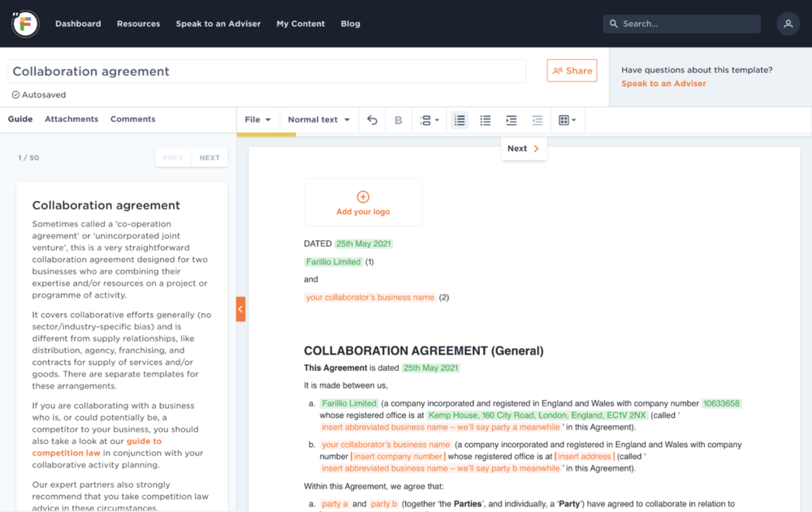This screenshot has height=512, width=812.
Task: Click the company number 10633658 field
Action: tap(721, 403)
